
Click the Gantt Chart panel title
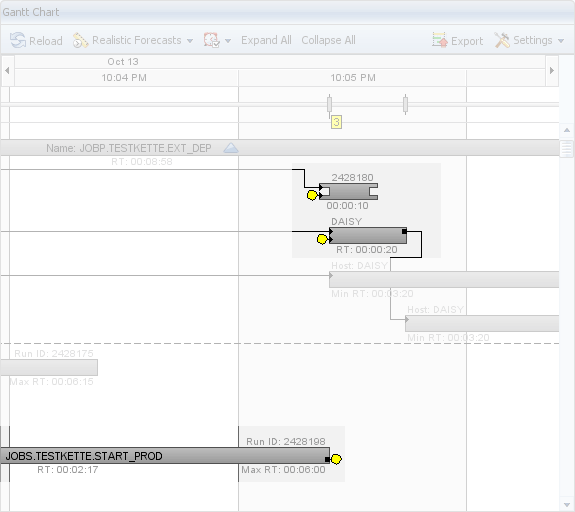click(31, 12)
